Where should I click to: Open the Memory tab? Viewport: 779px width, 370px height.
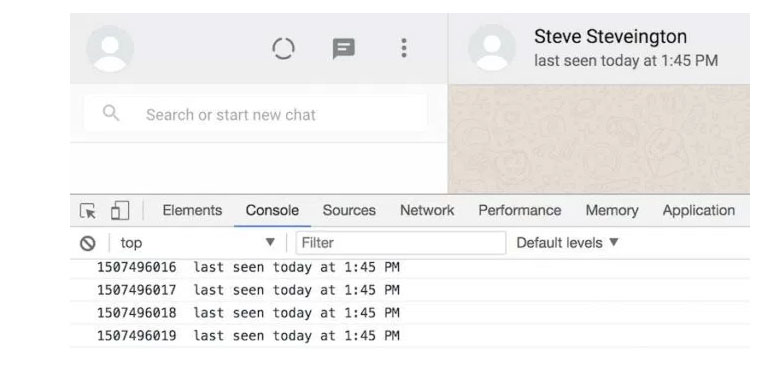click(612, 211)
